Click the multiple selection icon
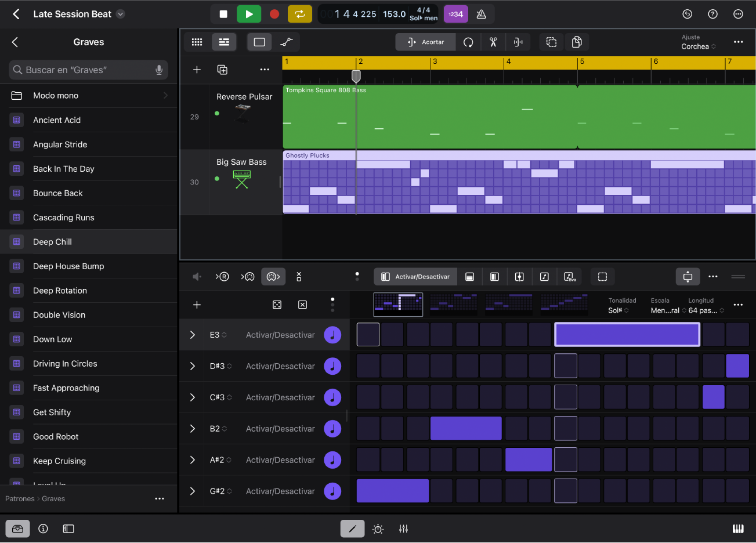 coord(552,42)
